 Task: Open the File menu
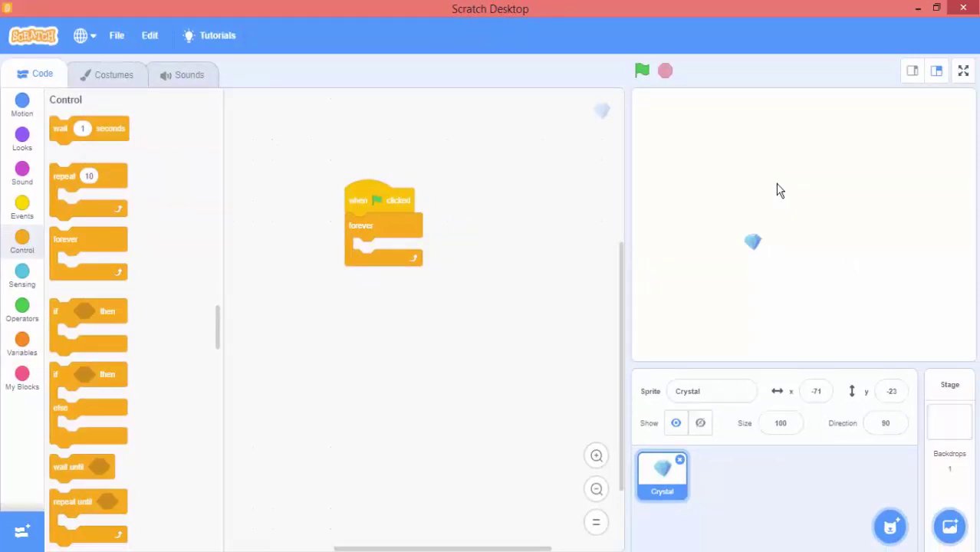(117, 35)
